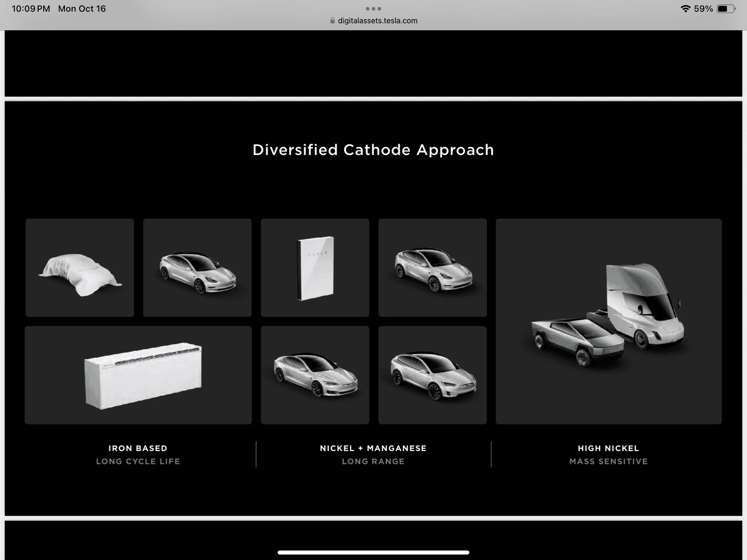Click the HIGH NICKEL label
Image resolution: width=747 pixels, height=560 pixels.
point(608,448)
